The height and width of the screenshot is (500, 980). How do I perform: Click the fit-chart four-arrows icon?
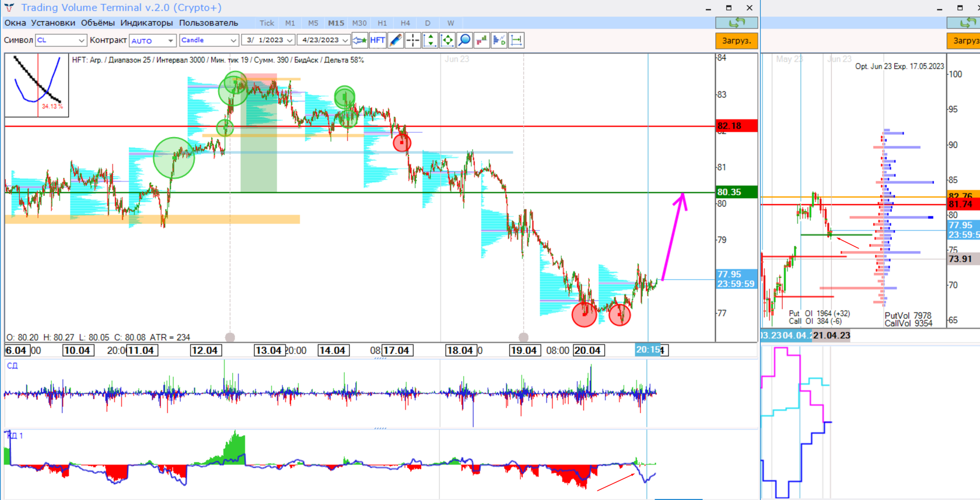(447, 40)
